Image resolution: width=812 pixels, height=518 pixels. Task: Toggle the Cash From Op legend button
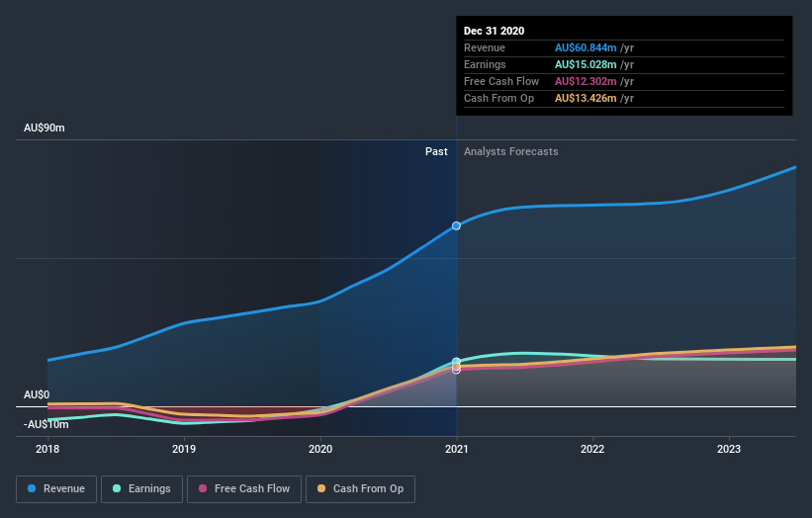360,489
